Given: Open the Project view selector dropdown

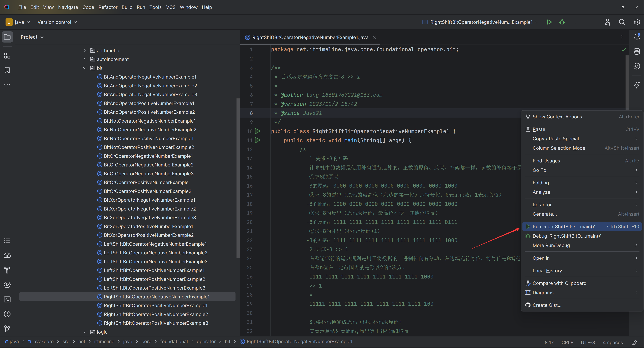Looking at the screenshot, I should pos(32,37).
